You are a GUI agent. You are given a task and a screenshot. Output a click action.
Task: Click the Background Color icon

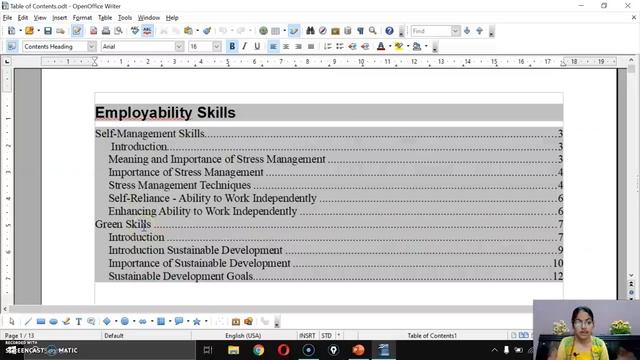(417, 46)
